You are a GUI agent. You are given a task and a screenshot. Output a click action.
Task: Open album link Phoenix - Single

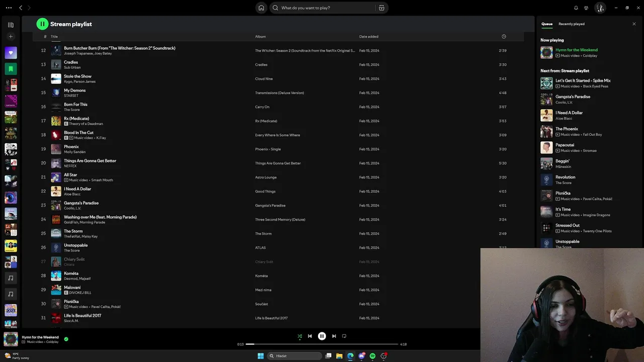click(268, 149)
